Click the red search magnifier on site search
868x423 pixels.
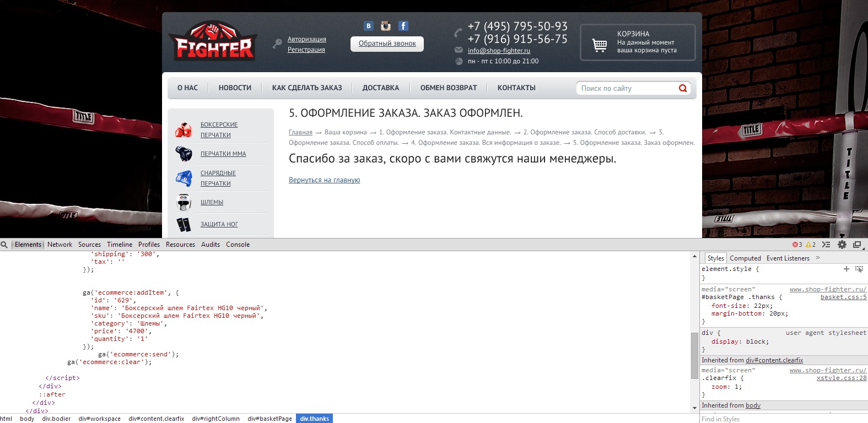[683, 88]
